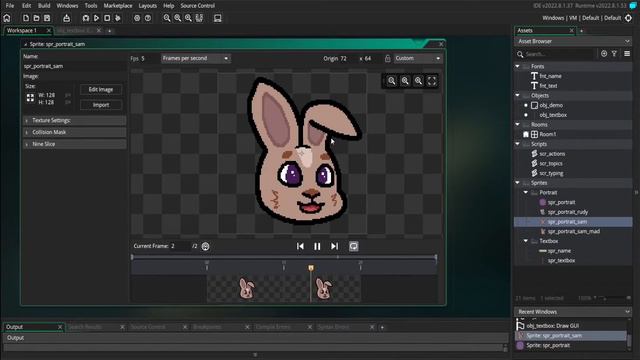This screenshot has height=360, width=640.
Task: Select the first bunny frame thumbnail
Action: tap(246, 288)
